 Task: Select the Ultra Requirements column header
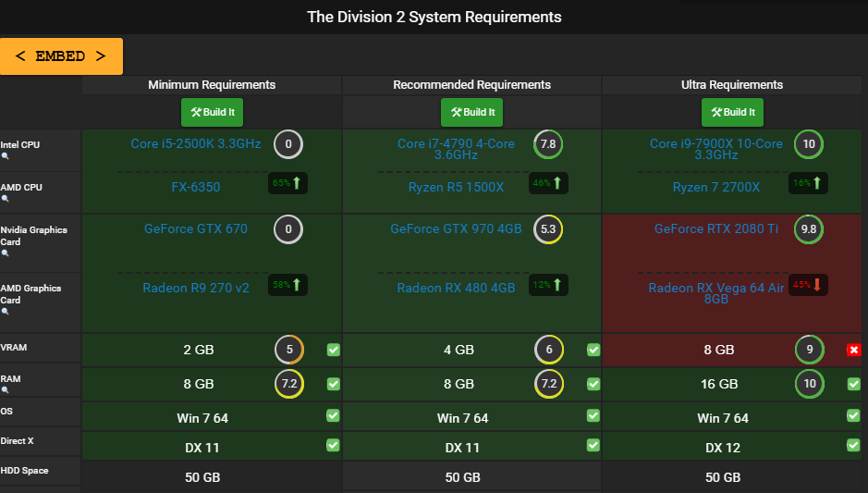[x=732, y=85]
